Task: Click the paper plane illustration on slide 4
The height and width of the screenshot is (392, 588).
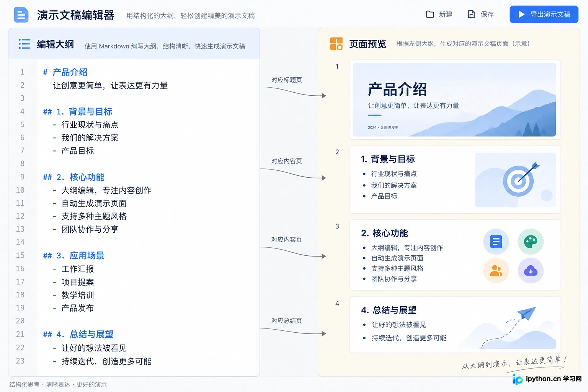Action: [x=526, y=313]
